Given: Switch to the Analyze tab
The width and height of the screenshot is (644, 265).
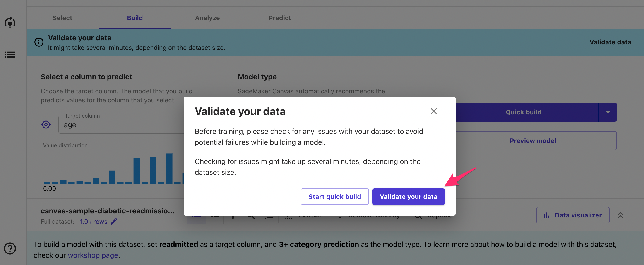Looking at the screenshot, I should [207, 18].
